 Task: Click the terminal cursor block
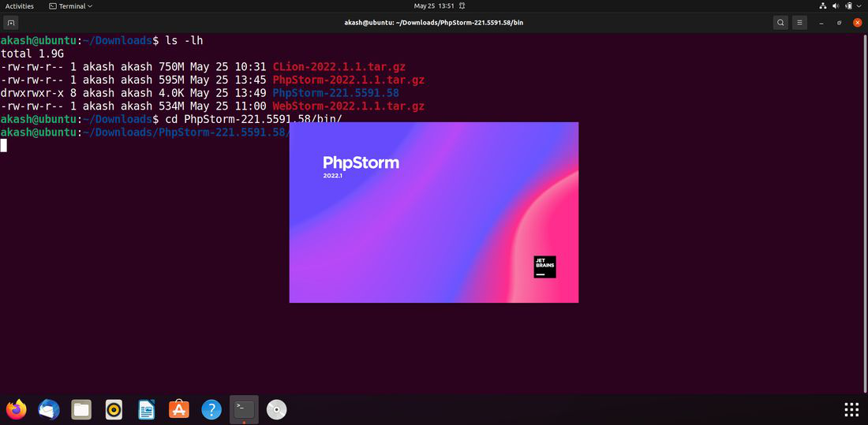point(3,146)
